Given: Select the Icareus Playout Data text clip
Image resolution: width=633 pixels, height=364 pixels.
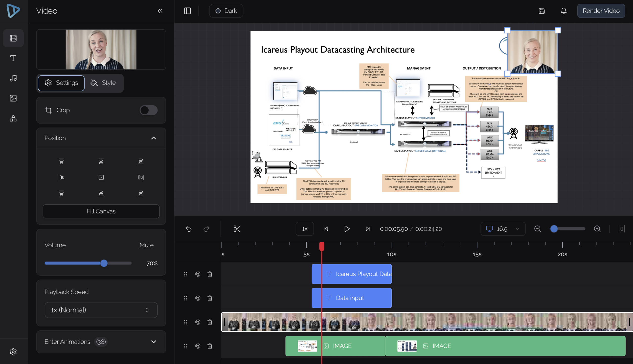Looking at the screenshot, I should (352, 274).
